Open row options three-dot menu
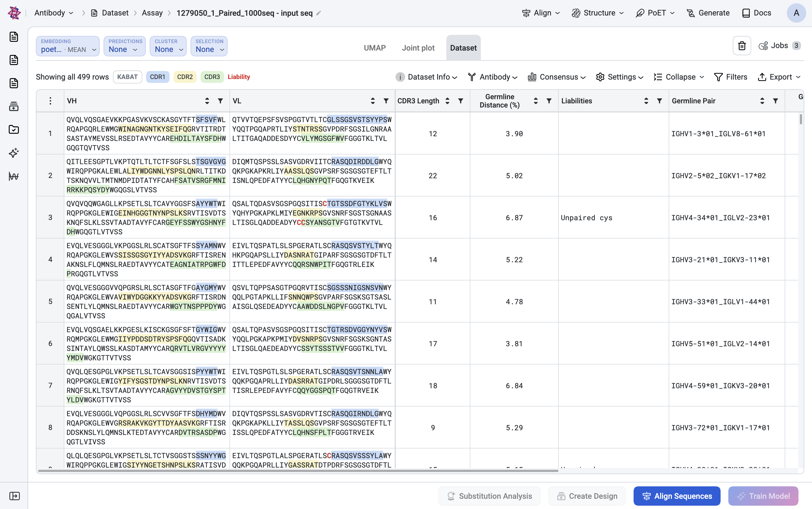The width and height of the screenshot is (812, 509). coord(50,101)
